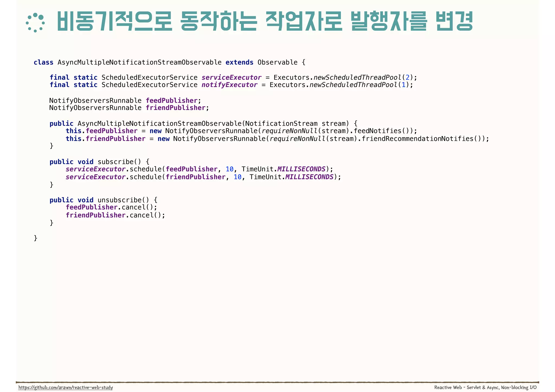Click 'schedule(feedPublisher' call line
Viewport: 555px width, 392px height.
pos(199,169)
